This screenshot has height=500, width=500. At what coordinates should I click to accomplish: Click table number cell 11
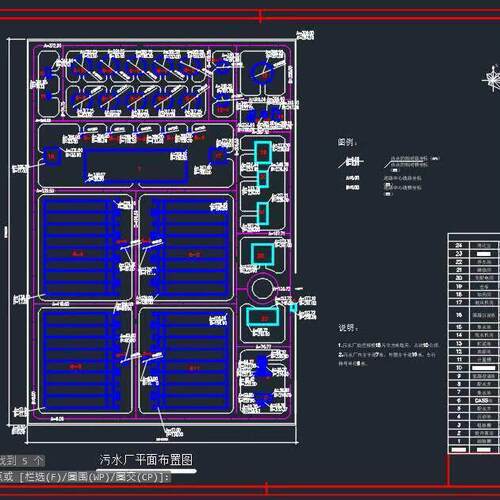(459, 359)
